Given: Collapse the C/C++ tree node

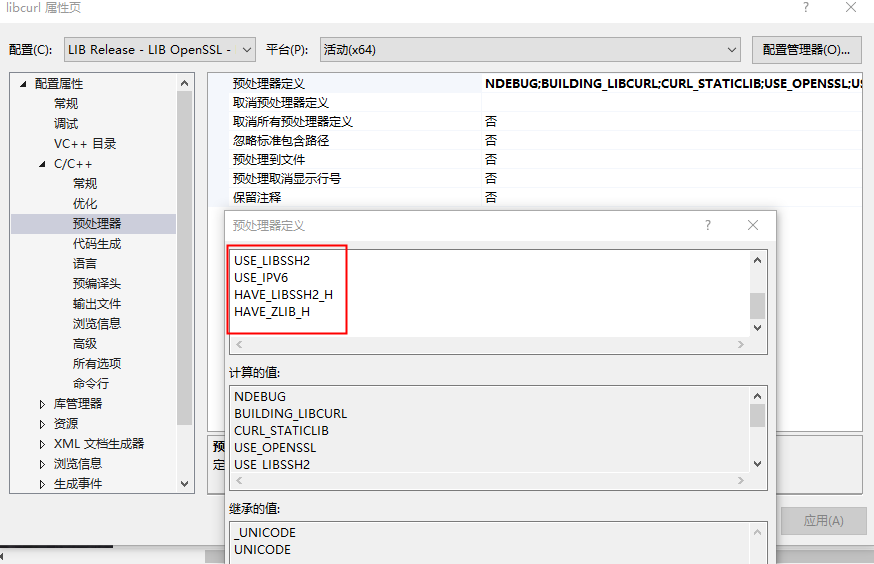Looking at the screenshot, I should coord(42,164).
